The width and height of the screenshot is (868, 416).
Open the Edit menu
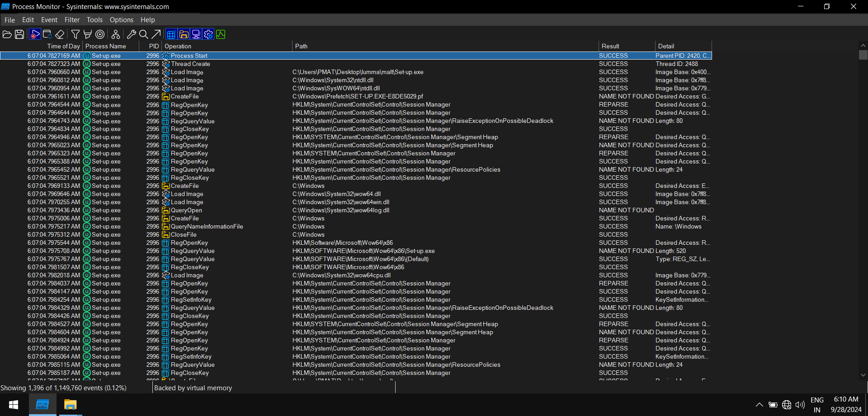(28, 20)
